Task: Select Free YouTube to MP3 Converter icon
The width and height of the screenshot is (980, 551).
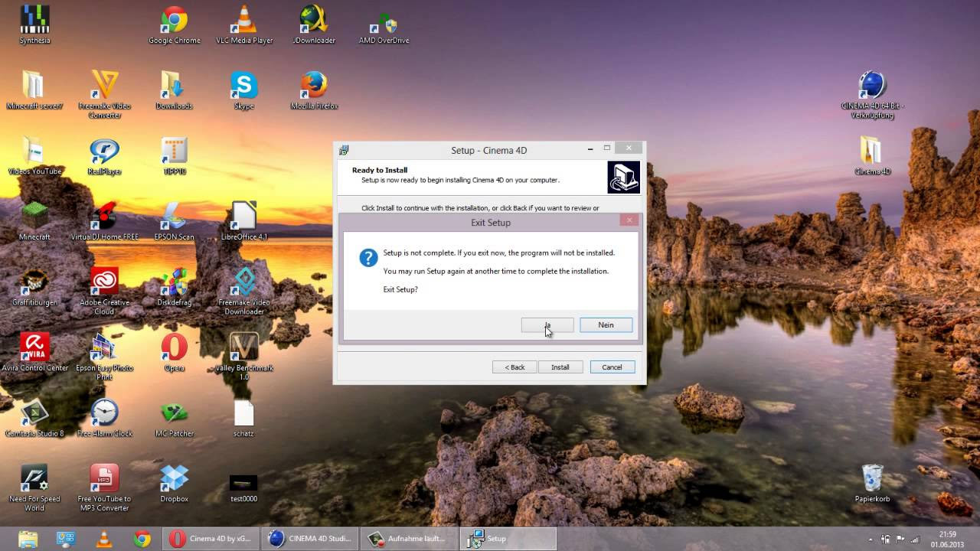Action: 105,487
